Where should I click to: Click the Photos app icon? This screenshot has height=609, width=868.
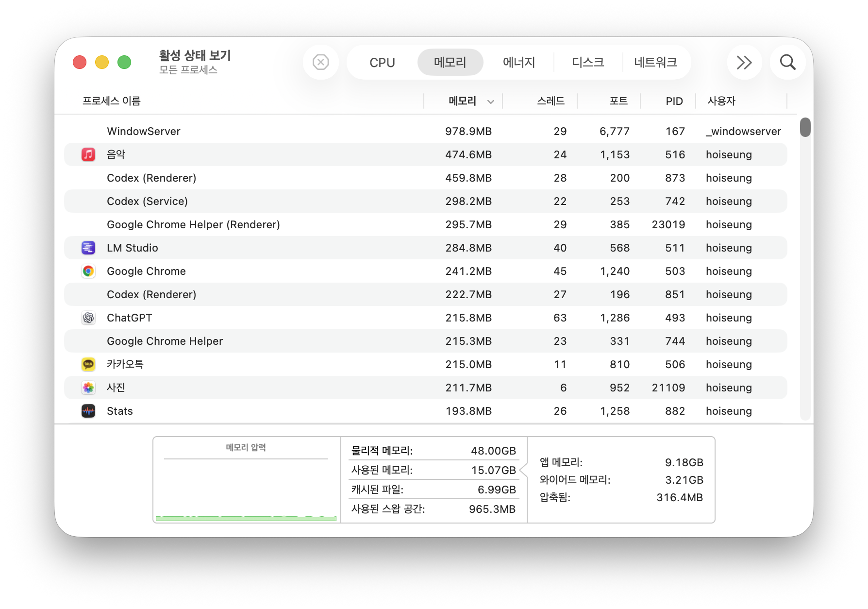(x=88, y=388)
